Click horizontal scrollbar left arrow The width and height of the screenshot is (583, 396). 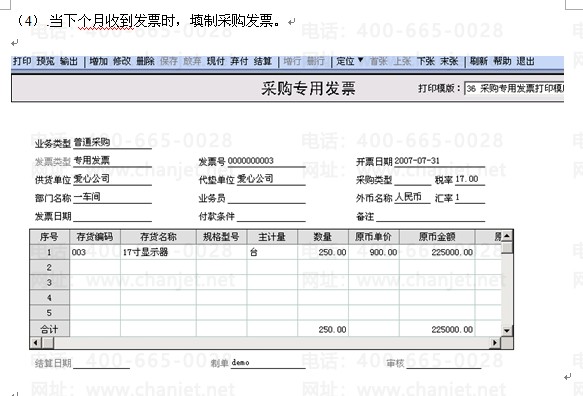(x=36, y=342)
